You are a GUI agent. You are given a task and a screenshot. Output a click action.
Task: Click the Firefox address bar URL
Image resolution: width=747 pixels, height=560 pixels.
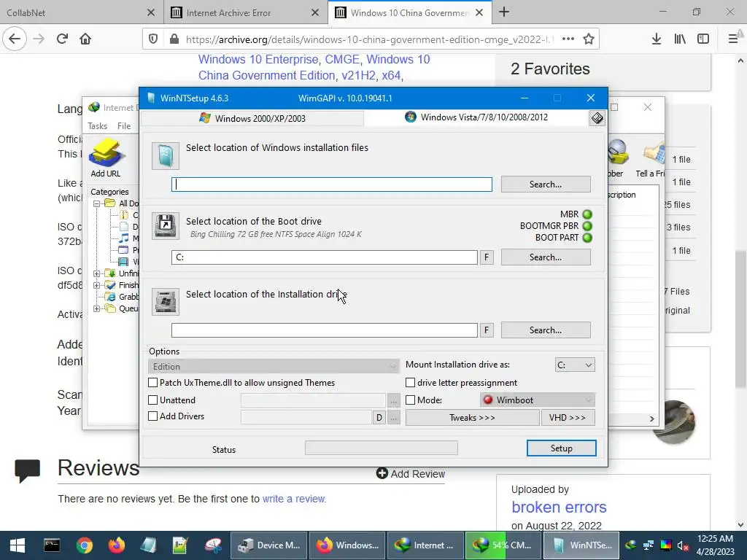click(367, 39)
